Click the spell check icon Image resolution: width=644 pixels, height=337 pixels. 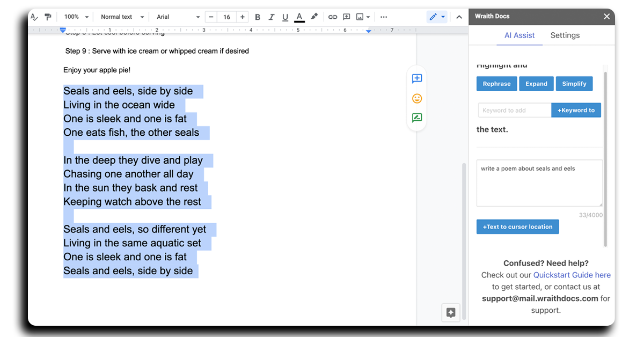click(34, 17)
